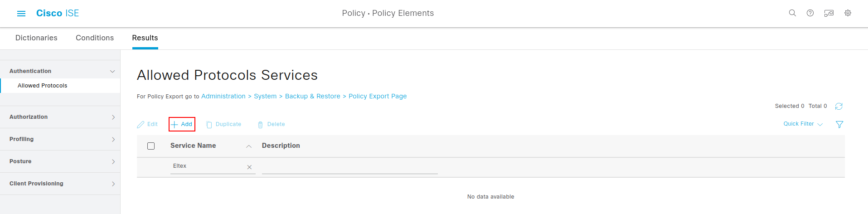Open the Quick Filter dropdown
The image size is (868, 214).
click(x=803, y=124)
